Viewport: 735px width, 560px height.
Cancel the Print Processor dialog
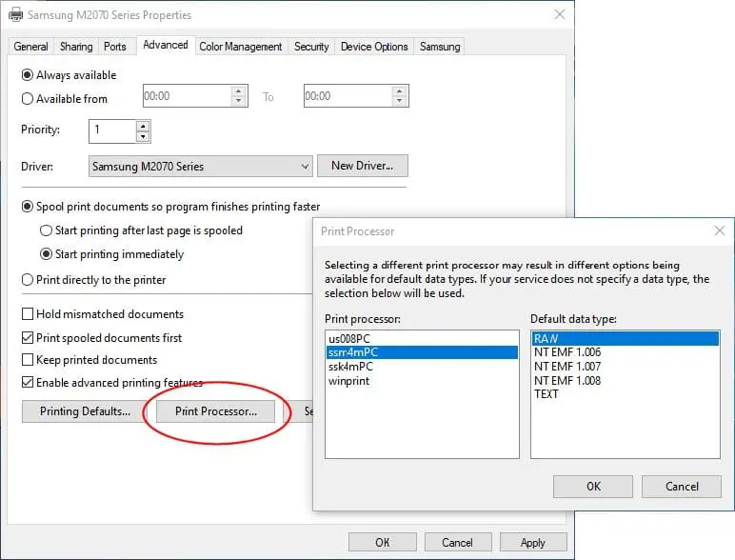tap(682, 487)
